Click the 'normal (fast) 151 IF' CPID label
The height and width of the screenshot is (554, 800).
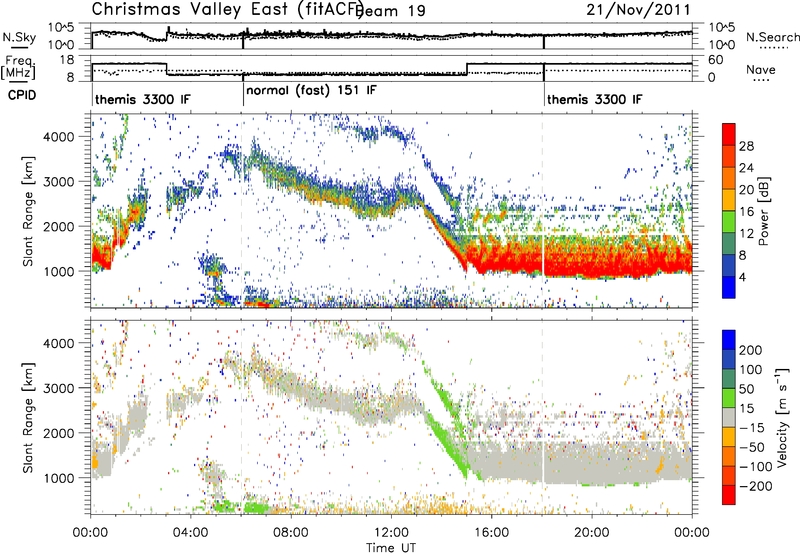(311, 91)
